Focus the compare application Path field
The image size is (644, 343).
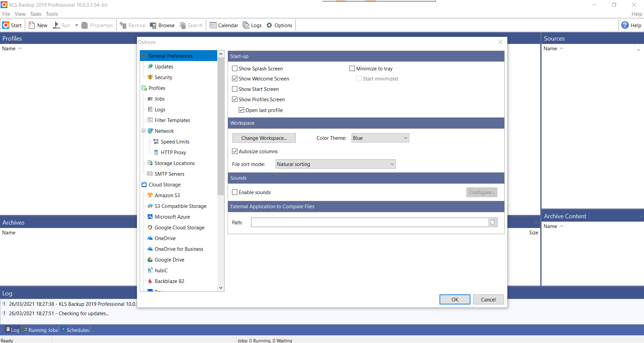pos(369,222)
